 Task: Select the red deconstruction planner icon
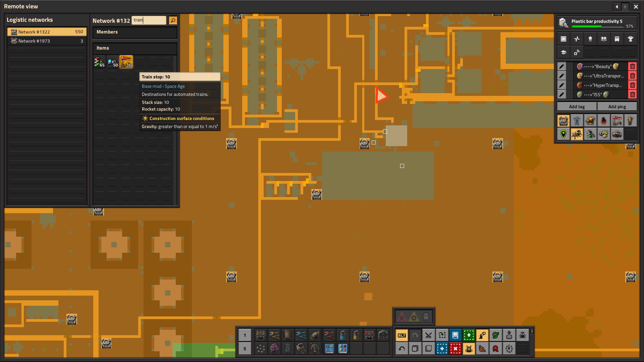[455, 349]
